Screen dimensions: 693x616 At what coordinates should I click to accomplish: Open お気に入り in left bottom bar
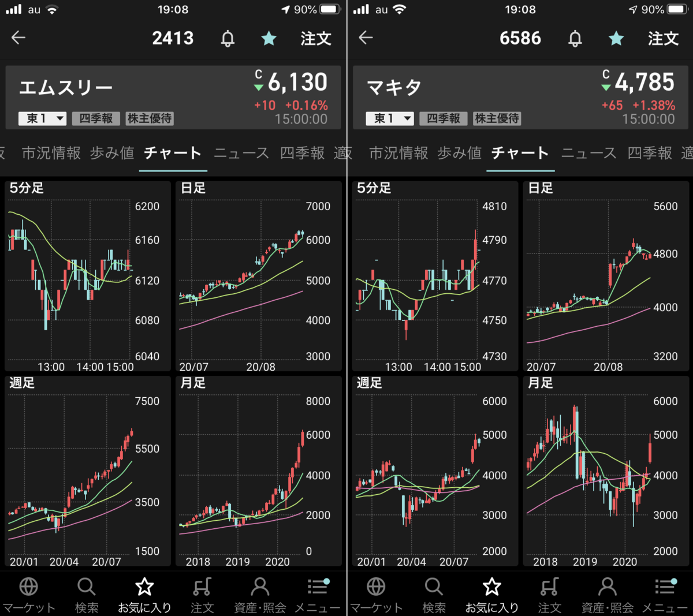pyautogui.click(x=144, y=595)
